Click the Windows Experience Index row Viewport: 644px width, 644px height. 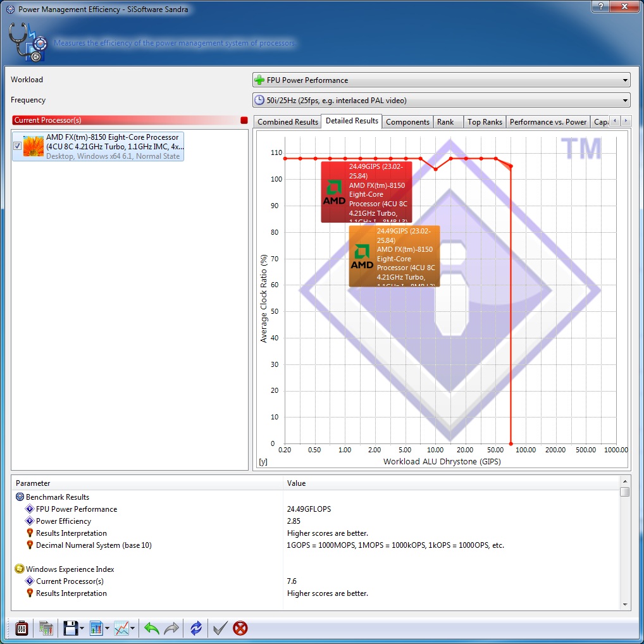(316, 569)
